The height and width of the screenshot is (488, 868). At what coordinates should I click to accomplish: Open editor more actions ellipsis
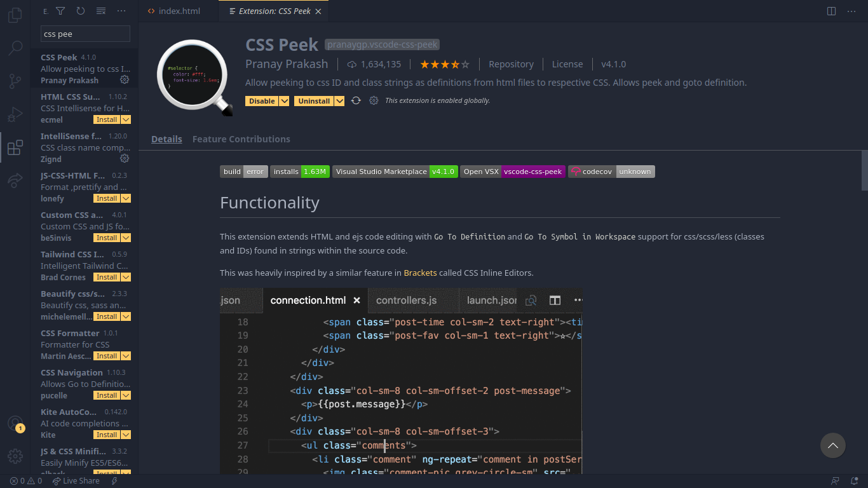tap(852, 11)
